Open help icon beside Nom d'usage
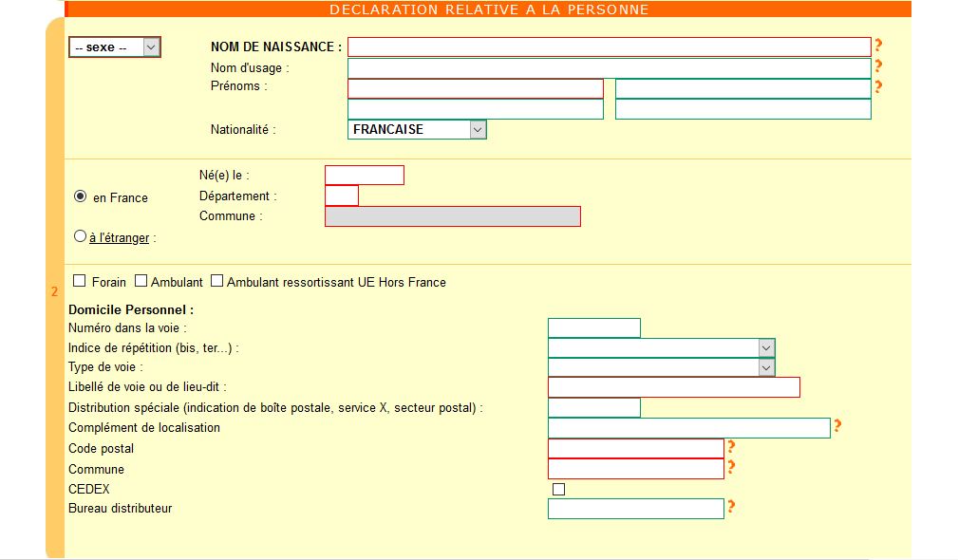Image resolution: width=958 pixels, height=560 pixels. point(878,65)
